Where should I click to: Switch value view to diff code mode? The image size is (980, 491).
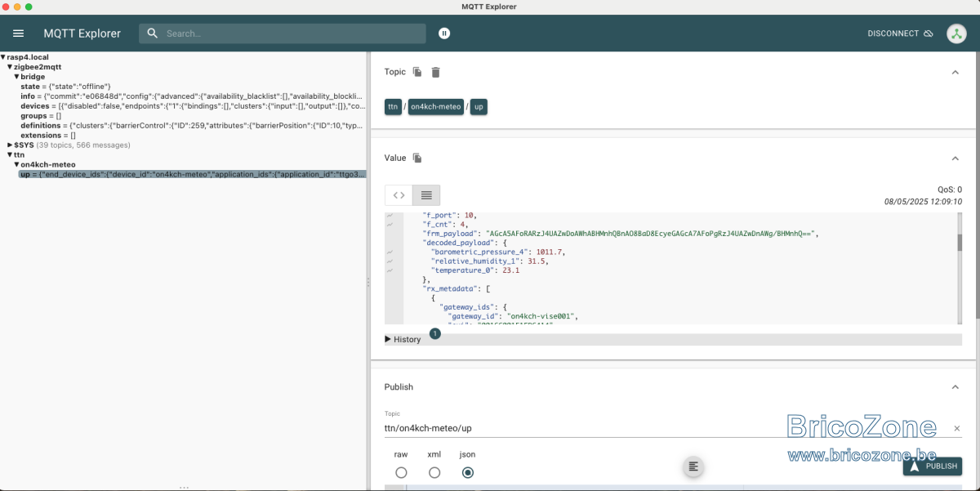[399, 195]
